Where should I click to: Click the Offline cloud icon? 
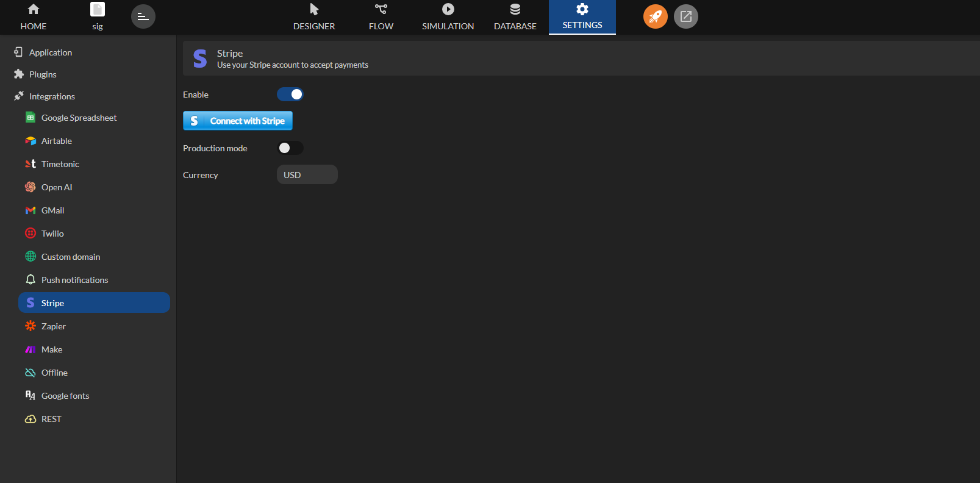point(30,373)
